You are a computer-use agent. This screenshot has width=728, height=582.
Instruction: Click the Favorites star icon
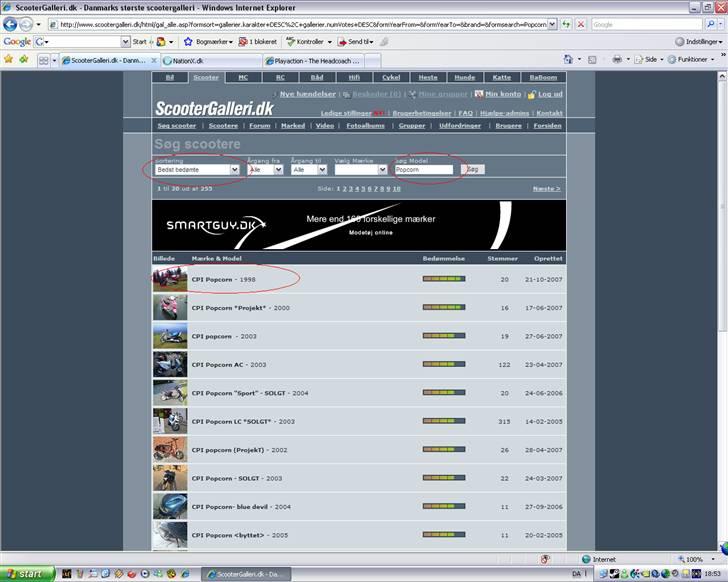coord(9,60)
